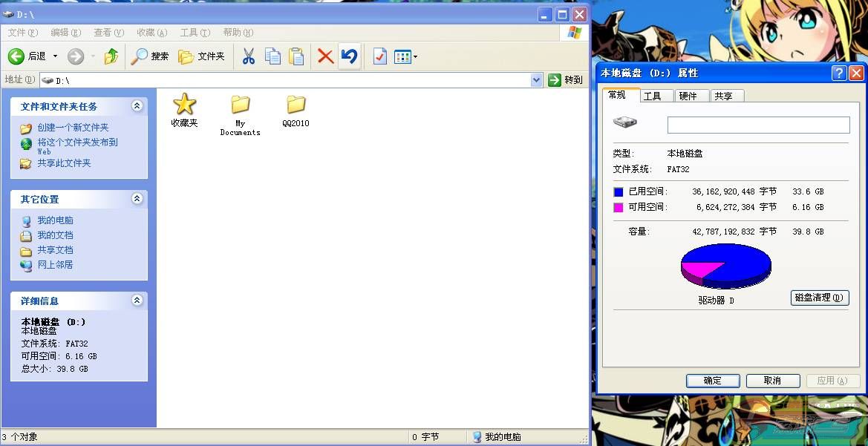Go up one folder level icon
The height and width of the screenshot is (446, 868).
pos(111,56)
